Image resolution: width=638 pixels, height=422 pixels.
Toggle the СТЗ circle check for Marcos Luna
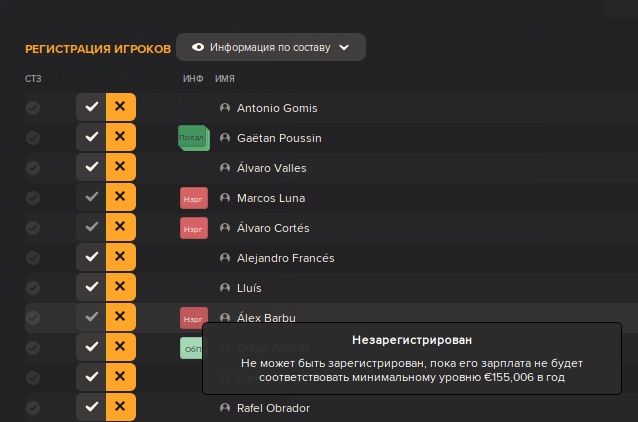point(33,197)
